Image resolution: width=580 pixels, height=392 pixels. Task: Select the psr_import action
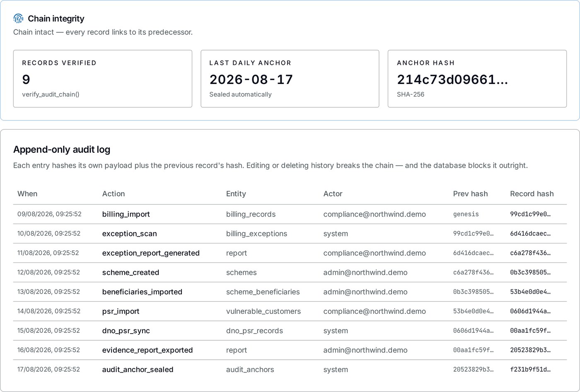[121, 311]
